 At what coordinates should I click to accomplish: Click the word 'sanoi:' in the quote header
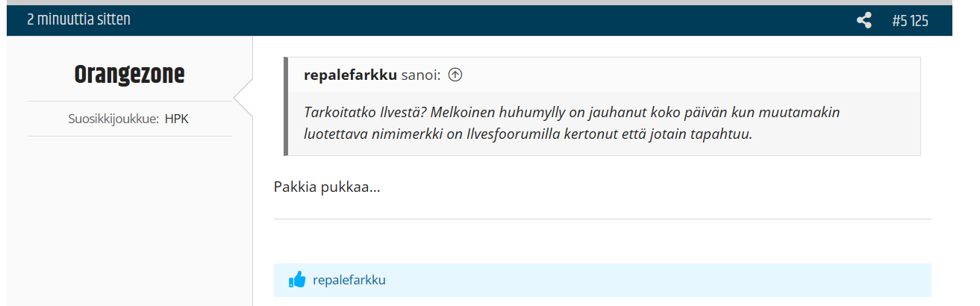coord(421,75)
